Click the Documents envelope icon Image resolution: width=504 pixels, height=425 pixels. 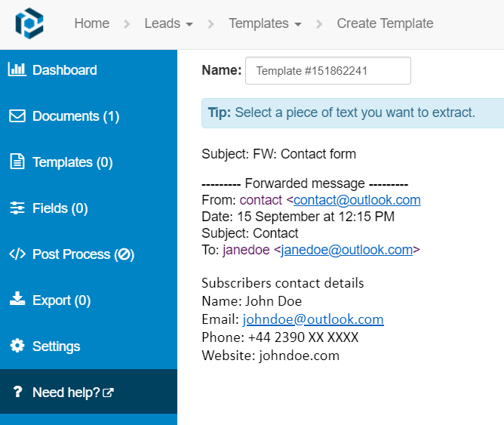(17, 116)
